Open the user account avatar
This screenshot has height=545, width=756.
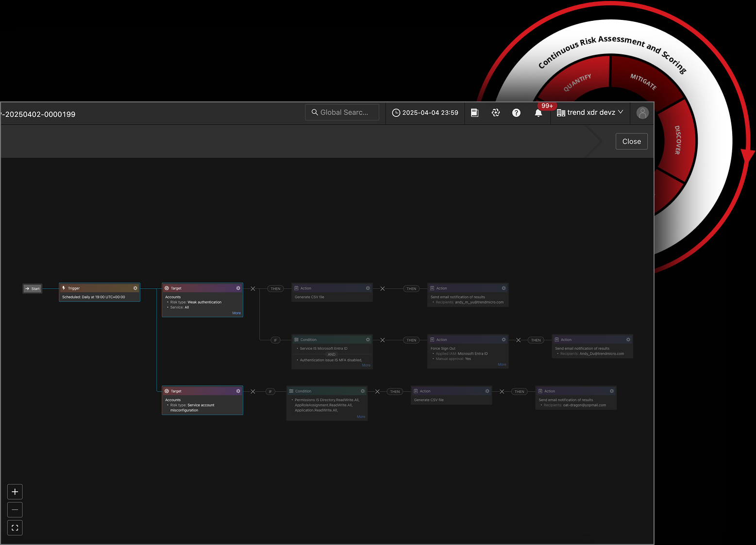pos(642,113)
